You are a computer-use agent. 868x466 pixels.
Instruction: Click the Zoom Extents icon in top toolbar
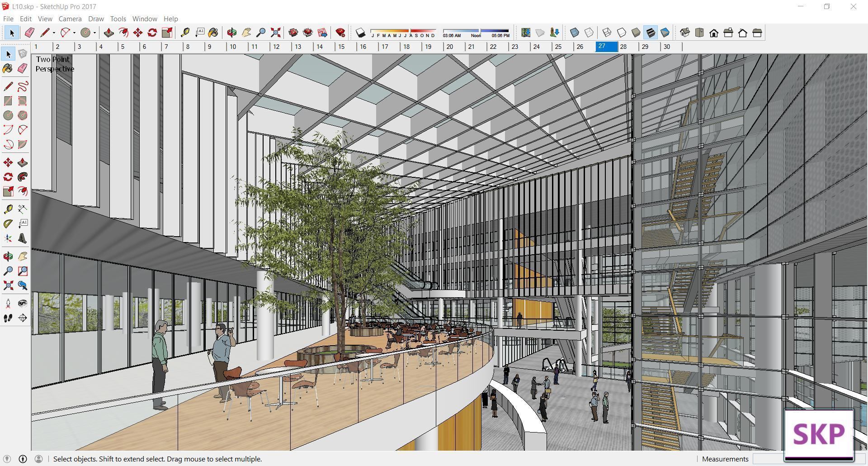click(x=275, y=33)
